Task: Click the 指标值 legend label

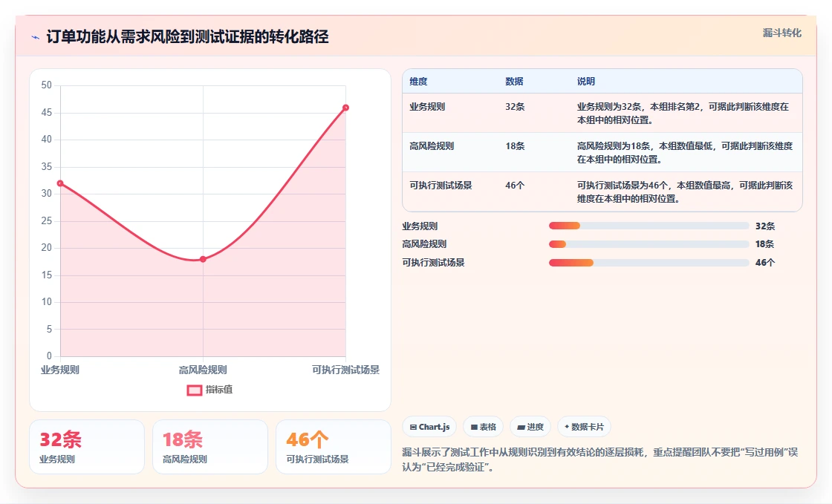Action: [219, 390]
